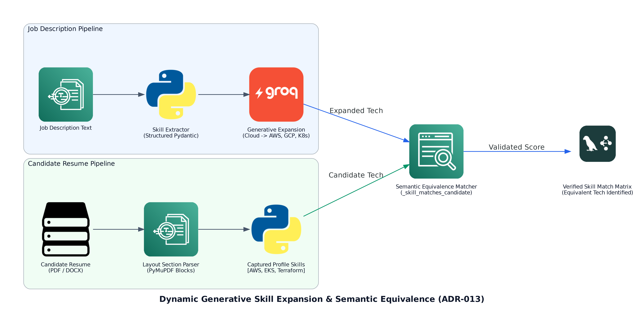Click the 'Candidate Resume Pipeline' group title
The width and height of the screenshot is (644, 326).
(x=71, y=164)
